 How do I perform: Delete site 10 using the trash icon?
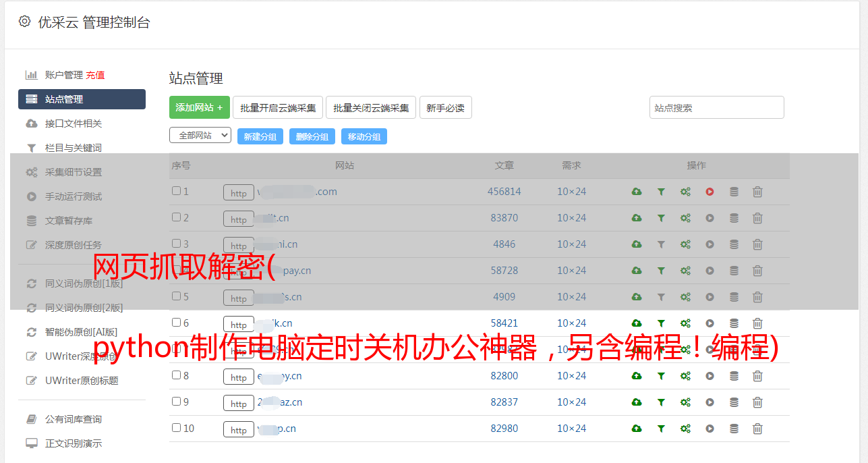pos(757,429)
